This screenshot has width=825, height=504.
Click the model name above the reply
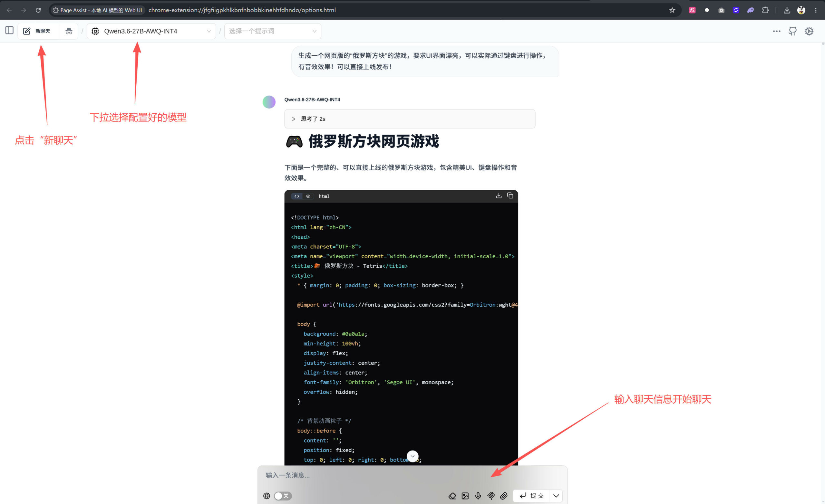coord(312,100)
